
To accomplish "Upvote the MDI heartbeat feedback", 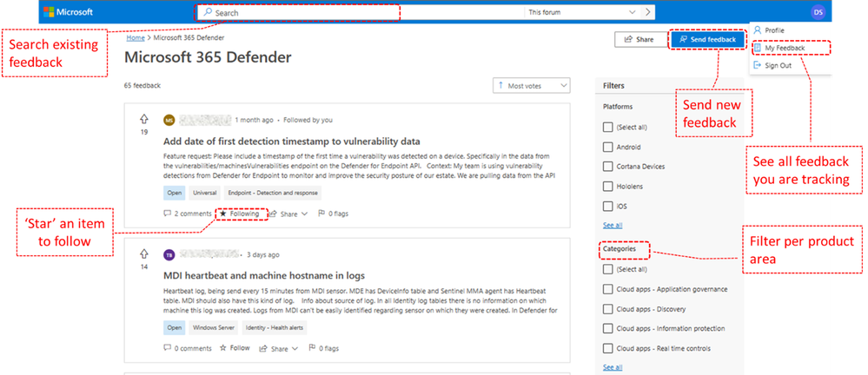I will [144, 253].
